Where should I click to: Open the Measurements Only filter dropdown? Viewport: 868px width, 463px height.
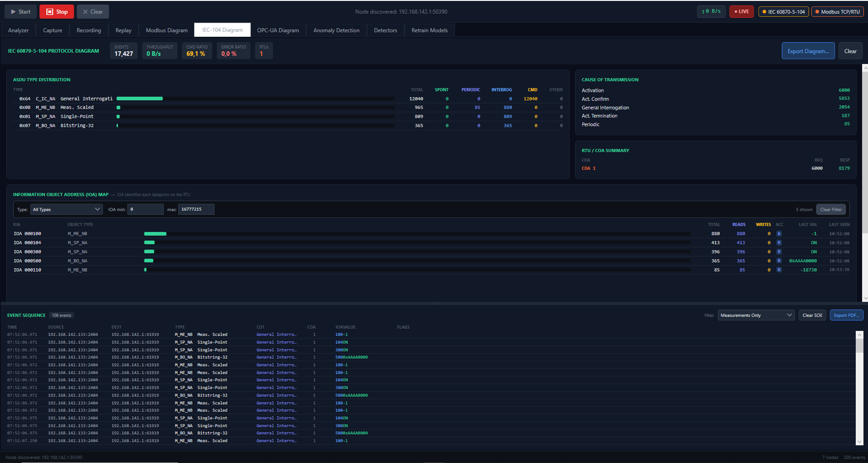click(756, 315)
